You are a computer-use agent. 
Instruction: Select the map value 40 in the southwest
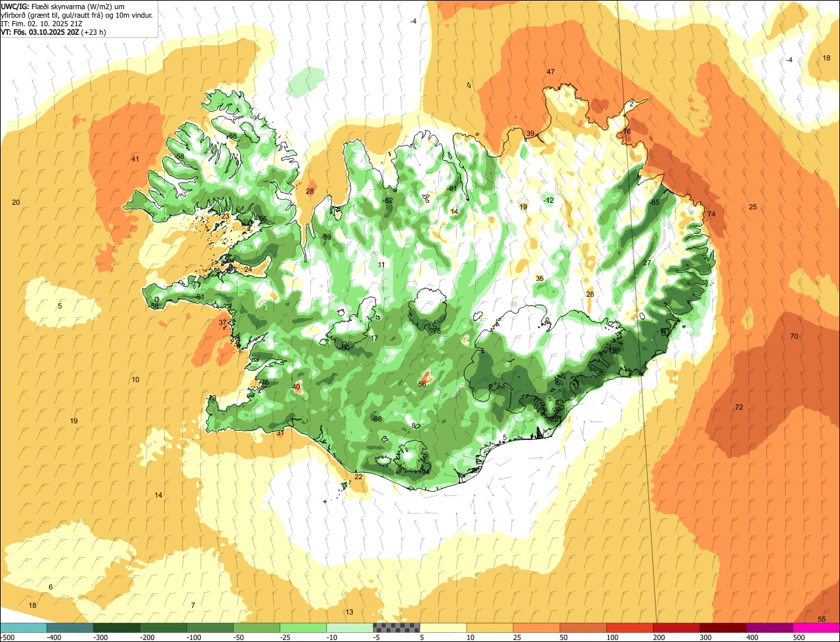click(x=296, y=387)
